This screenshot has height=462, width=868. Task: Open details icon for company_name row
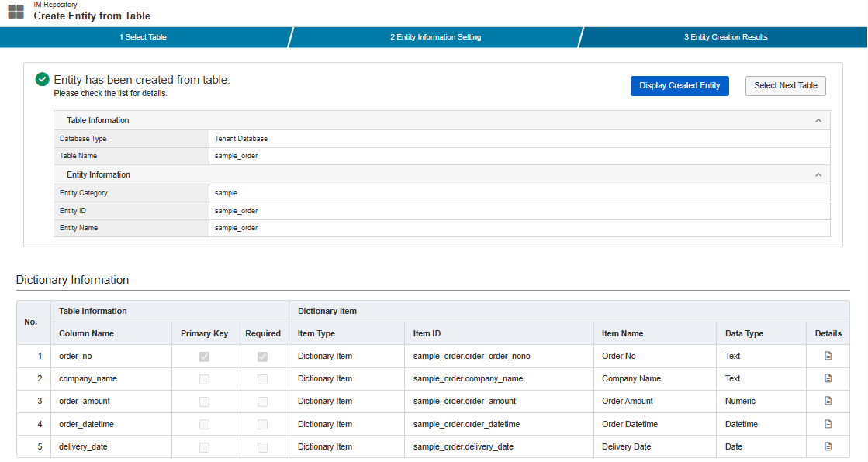click(828, 378)
